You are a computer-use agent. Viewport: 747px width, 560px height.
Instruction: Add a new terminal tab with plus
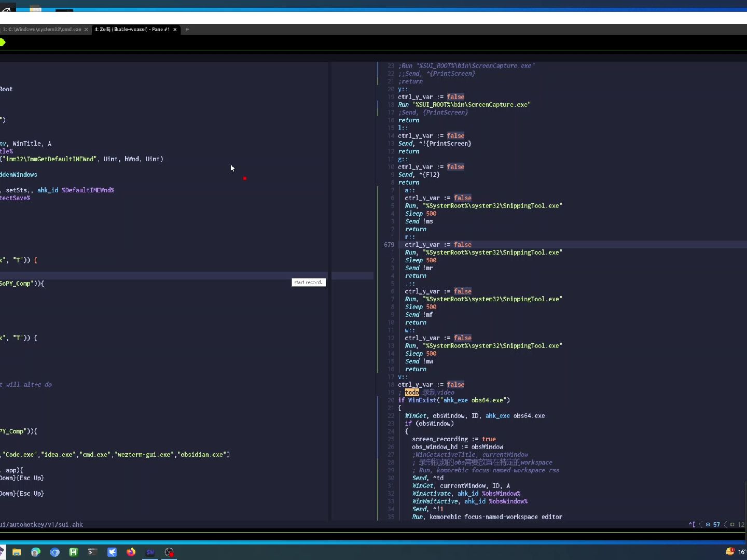[x=187, y=30]
